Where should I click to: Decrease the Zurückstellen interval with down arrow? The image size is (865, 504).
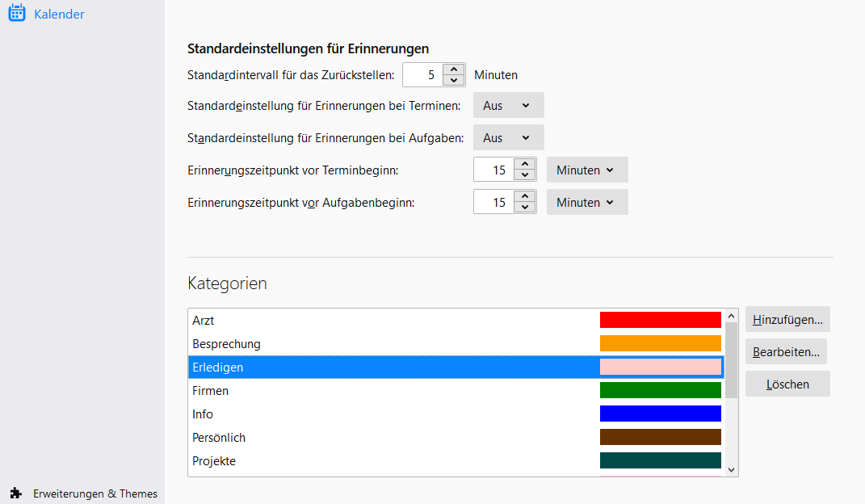454,81
